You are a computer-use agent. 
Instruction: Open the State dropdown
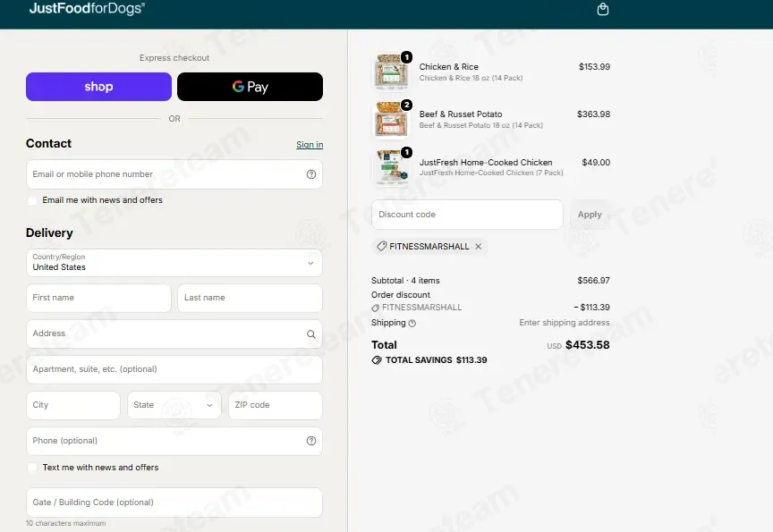174,405
